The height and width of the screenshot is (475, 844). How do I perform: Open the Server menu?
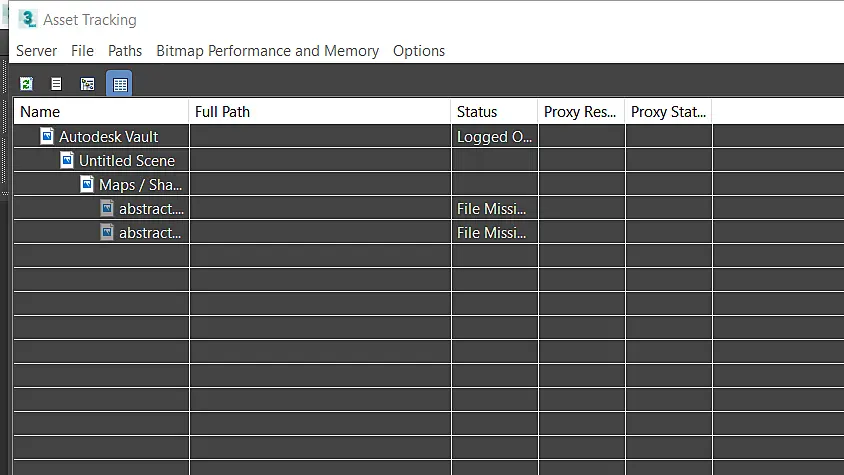(x=37, y=51)
